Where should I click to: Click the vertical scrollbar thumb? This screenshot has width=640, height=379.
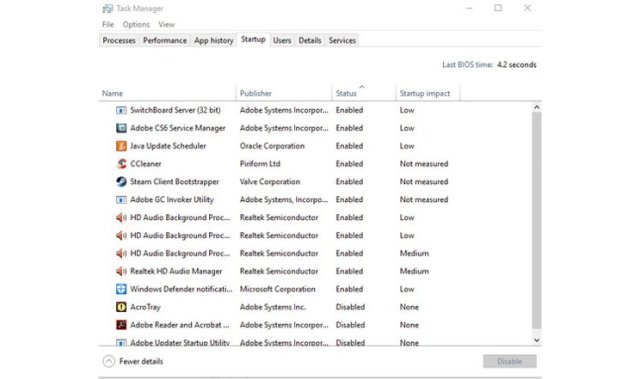click(x=537, y=220)
